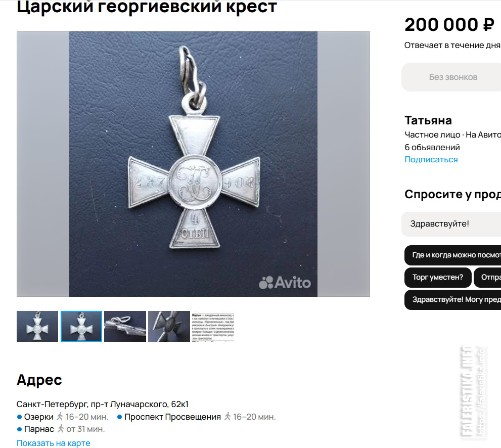The width and height of the screenshot is (501, 448).
Task: Choose Здравствуйте! Могу предложить quick reply
Action: coord(453,299)
